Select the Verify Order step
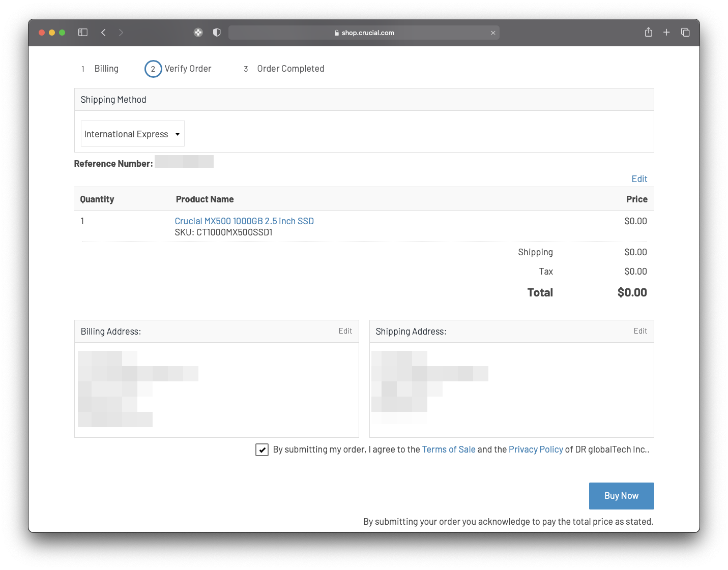728x570 pixels. click(188, 69)
